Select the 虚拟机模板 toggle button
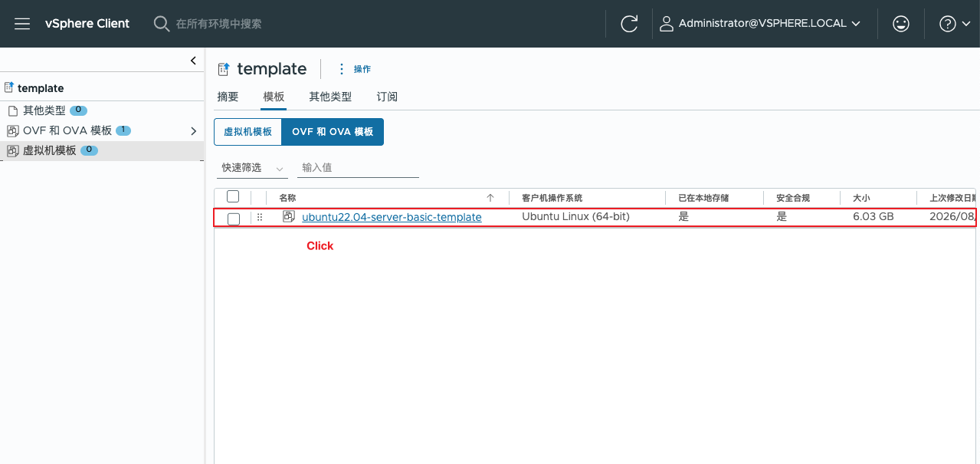This screenshot has height=464, width=980. pyautogui.click(x=247, y=132)
